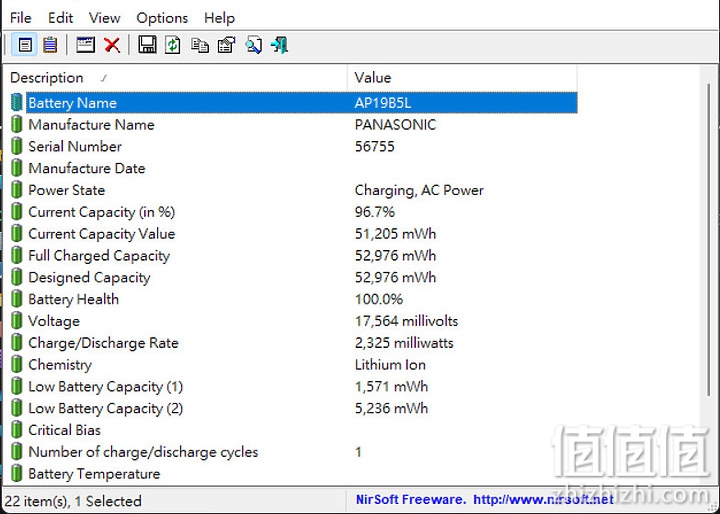Select Number of charge/discharge cycles row
The image size is (720, 514).
tap(294, 452)
